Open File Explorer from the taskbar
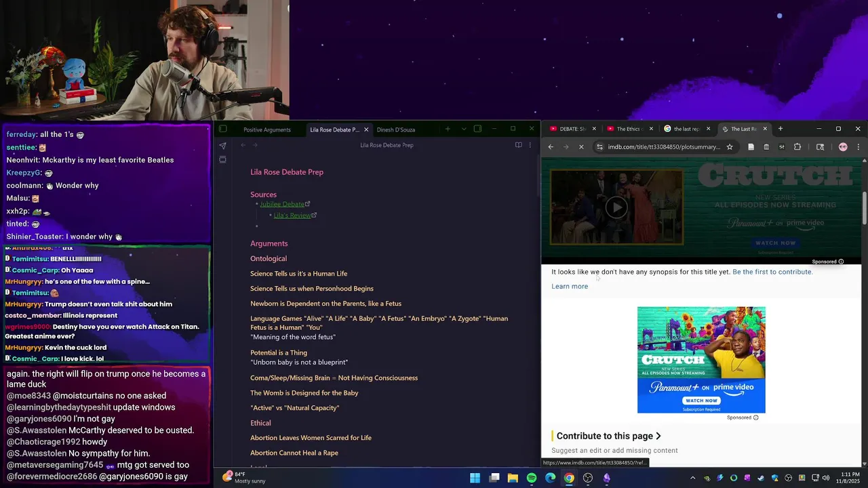868x488 pixels. [x=513, y=478]
